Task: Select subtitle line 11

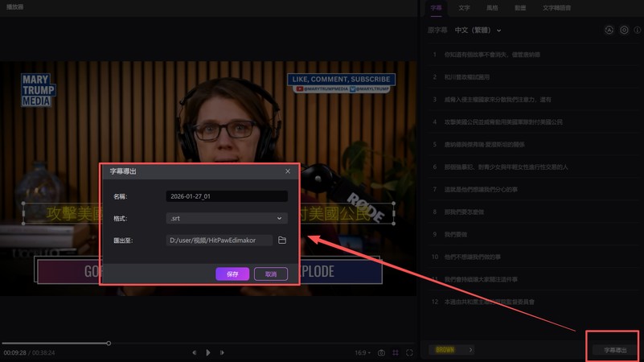Action: coord(533,279)
